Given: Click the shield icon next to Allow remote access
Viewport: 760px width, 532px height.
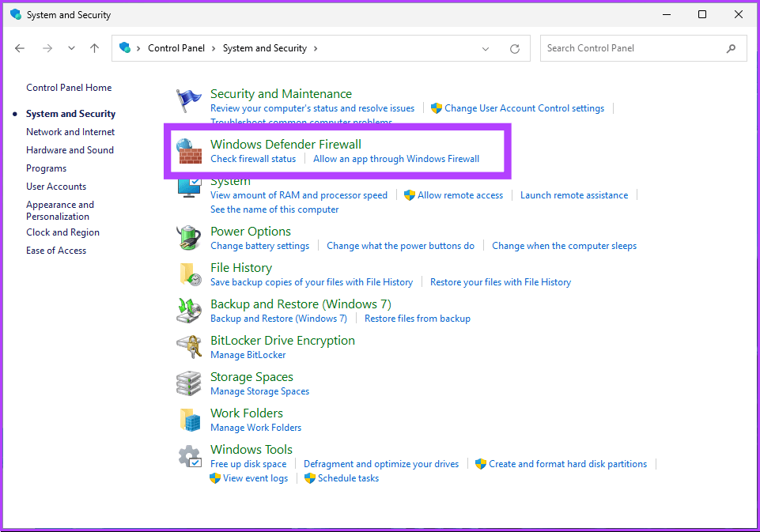Looking at the screenshot, I should [410, 194].
